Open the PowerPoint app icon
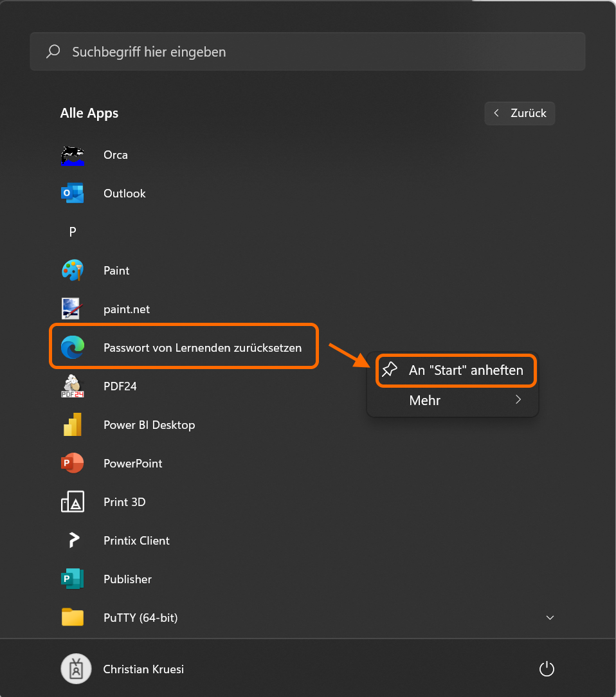The height and width of the screenshot is (697, 616). [73, 464]
